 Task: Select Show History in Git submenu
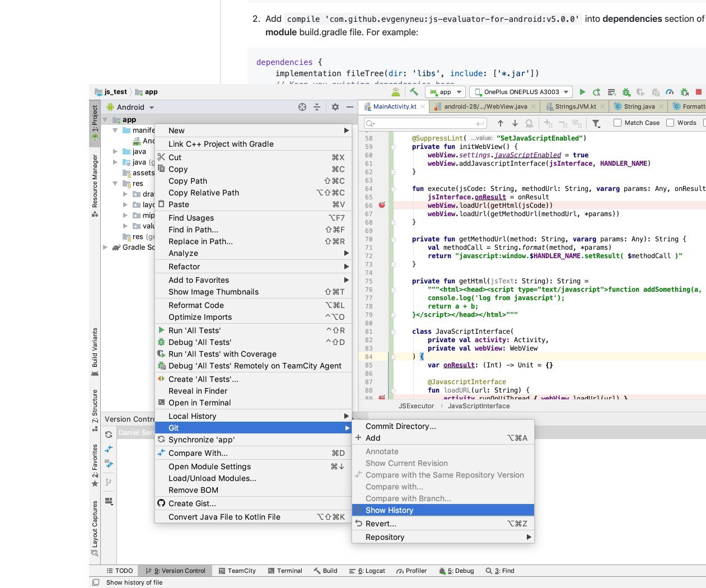point(443,510)
